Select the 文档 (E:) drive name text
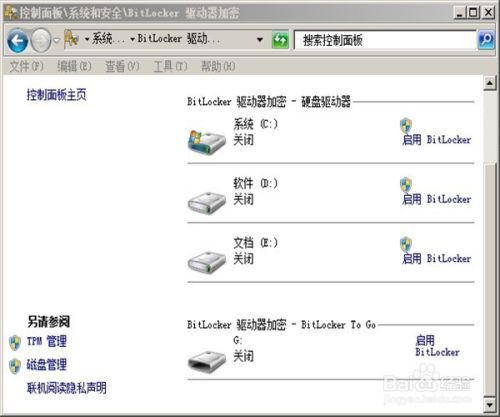500x417 pixels. click(255, 243)
